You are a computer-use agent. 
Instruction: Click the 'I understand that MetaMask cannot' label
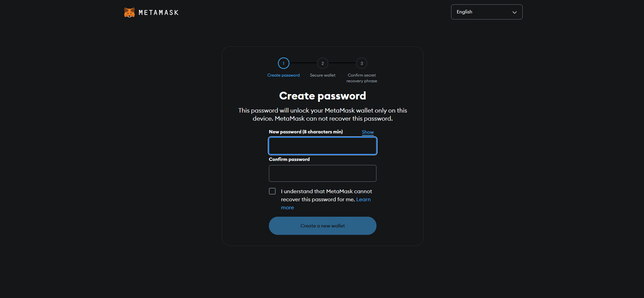pyautogui.click(x=326, y=191)
